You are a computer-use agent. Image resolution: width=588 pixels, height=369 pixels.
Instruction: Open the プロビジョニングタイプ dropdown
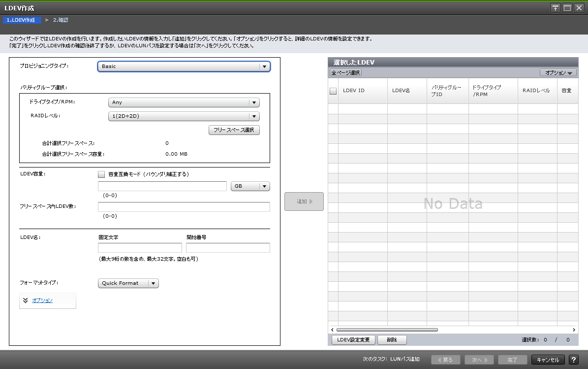pos(184,67)
